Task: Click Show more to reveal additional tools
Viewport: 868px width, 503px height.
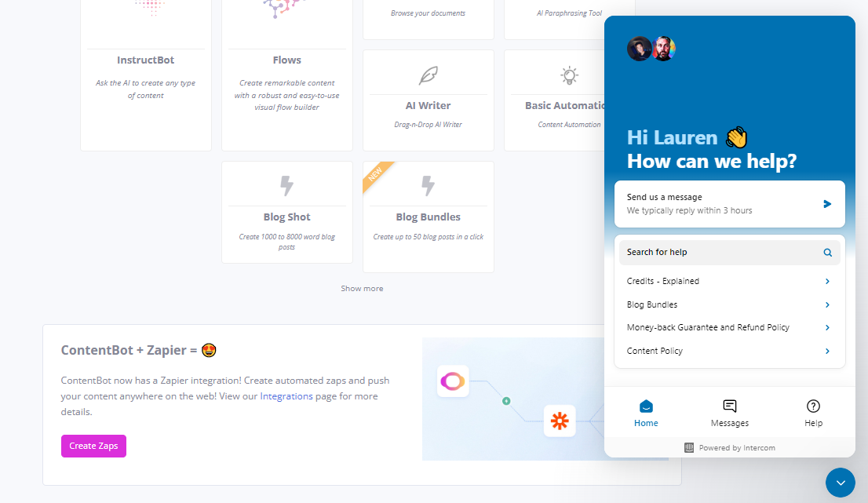Action: (362, 288)
